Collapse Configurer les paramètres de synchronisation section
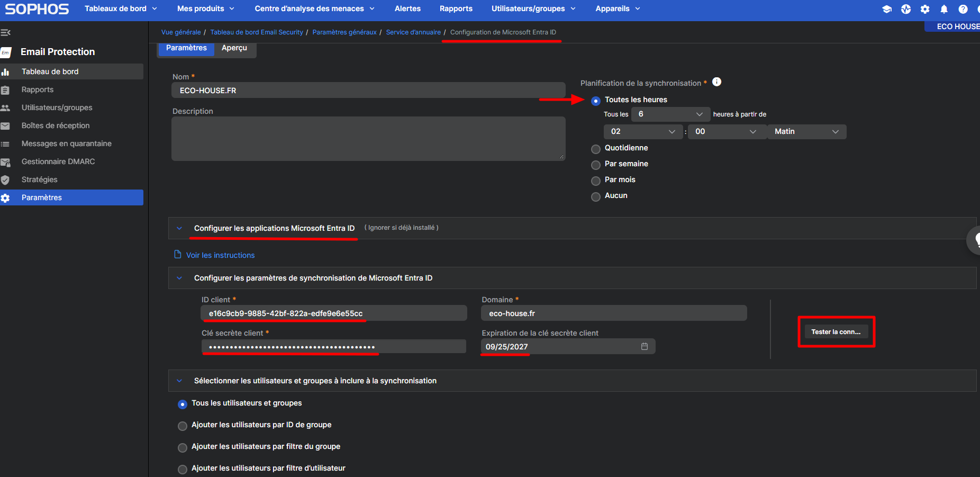 pos(179,278)
